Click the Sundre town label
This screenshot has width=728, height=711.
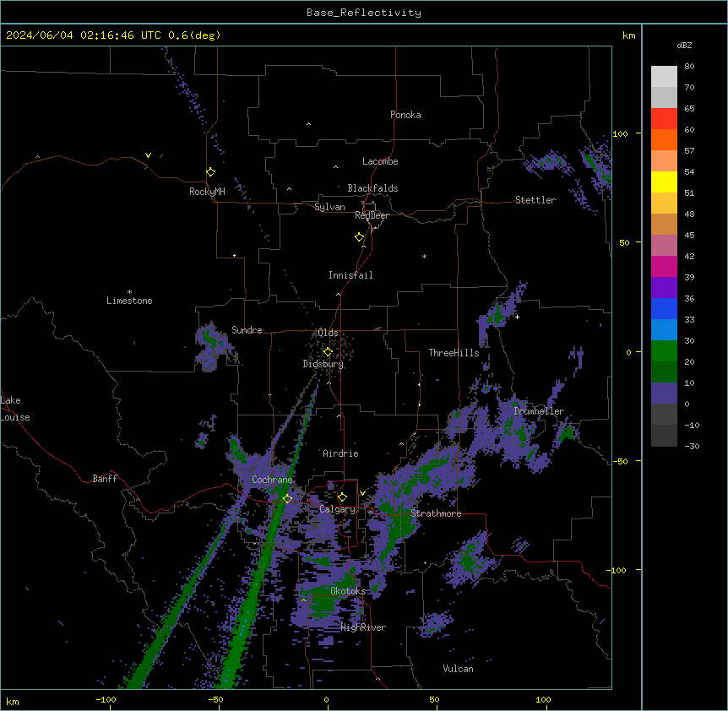tap(247, 330)
